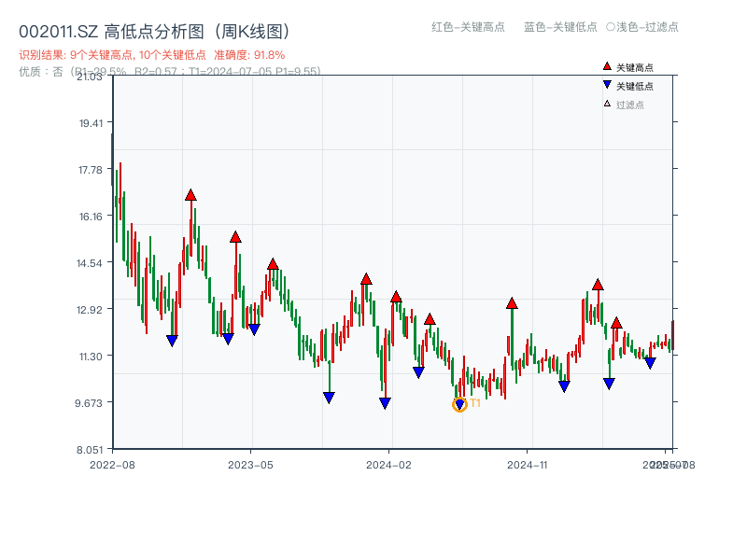Click the red 识别结果 summary line

pos(151,55)
